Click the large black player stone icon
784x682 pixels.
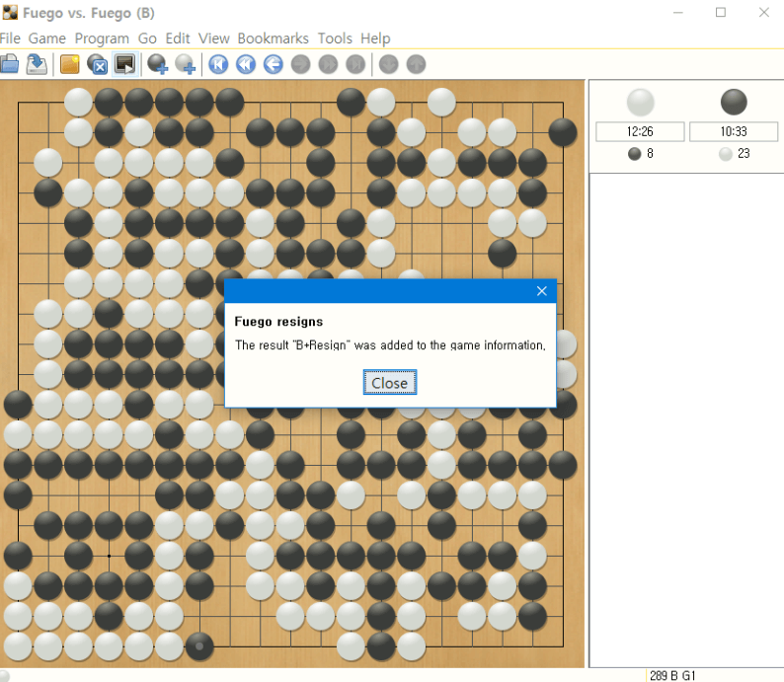(734, 102)
